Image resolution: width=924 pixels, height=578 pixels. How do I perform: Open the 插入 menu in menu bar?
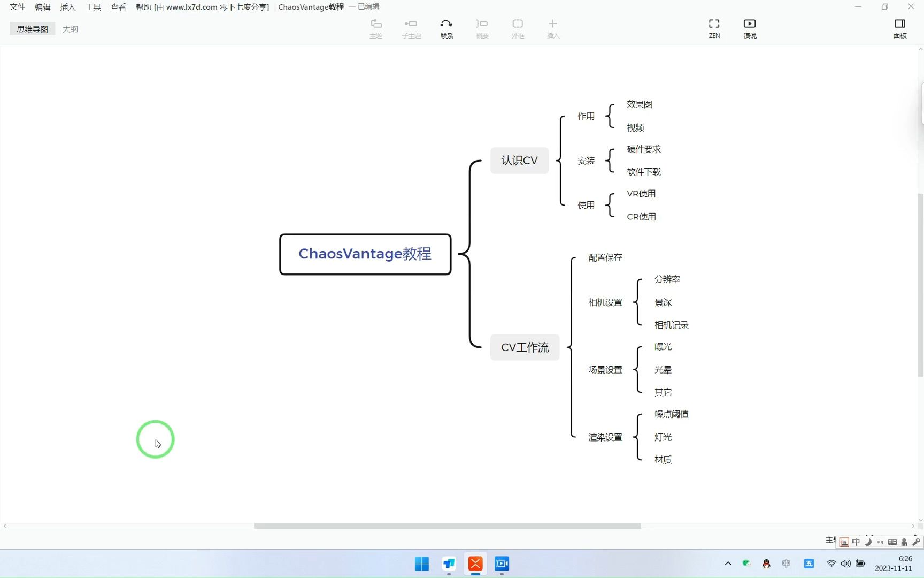67,7
